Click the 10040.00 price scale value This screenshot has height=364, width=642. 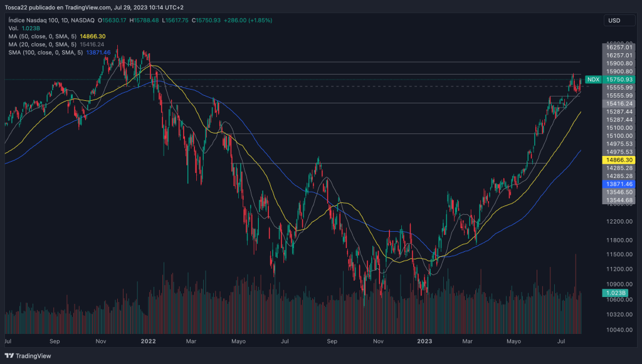619,330
